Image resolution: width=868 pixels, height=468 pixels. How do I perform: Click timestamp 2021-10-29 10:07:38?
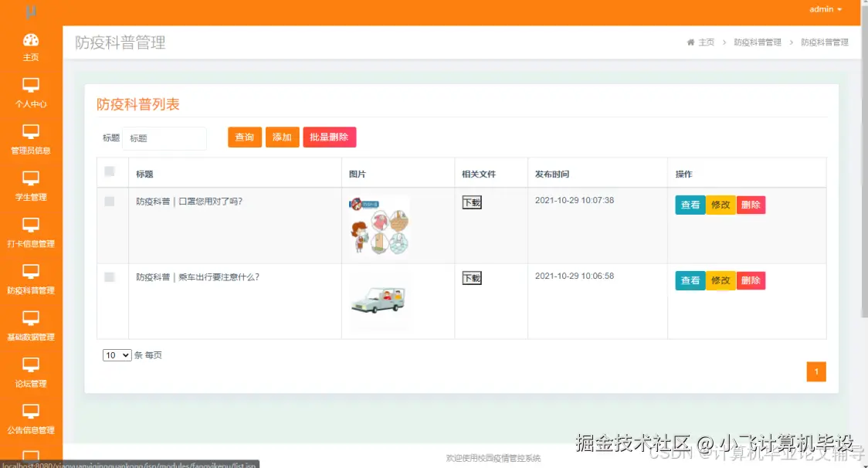575,201
